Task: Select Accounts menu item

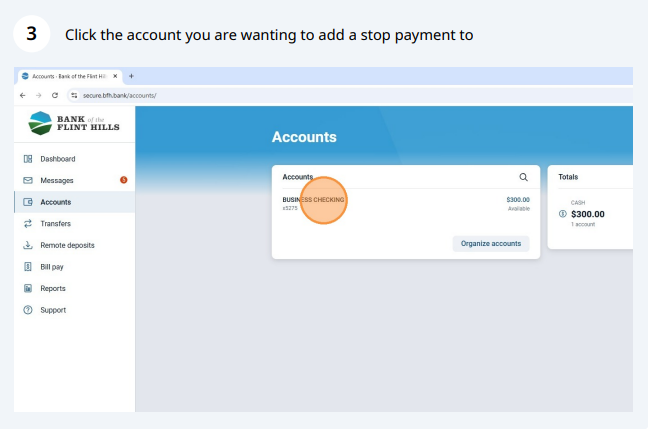Action: [x=74, y=202]
